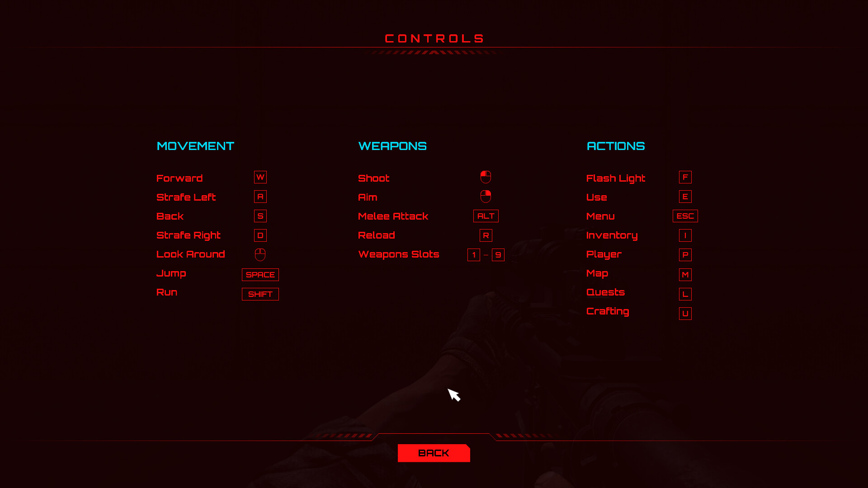This screenshot has width=868, height=488.
Task: Click the right mouse button Aim icon
Action: coord(485,196)
